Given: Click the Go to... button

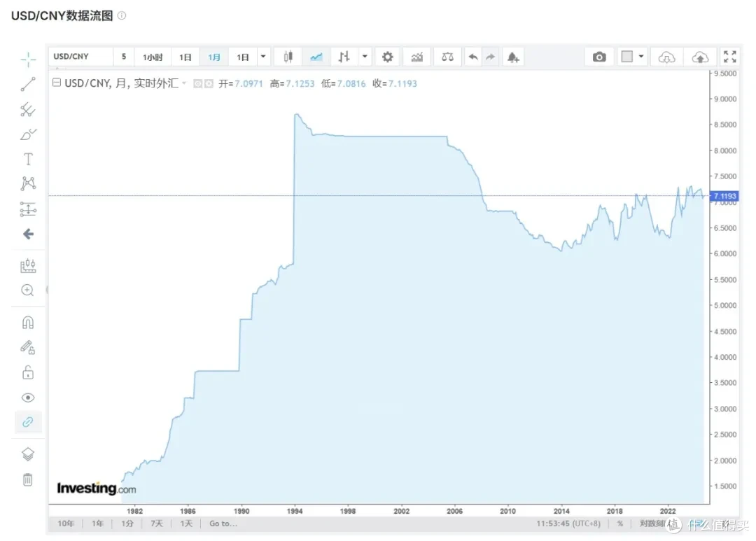Looking at the screenshot, I should pos(223,524).
